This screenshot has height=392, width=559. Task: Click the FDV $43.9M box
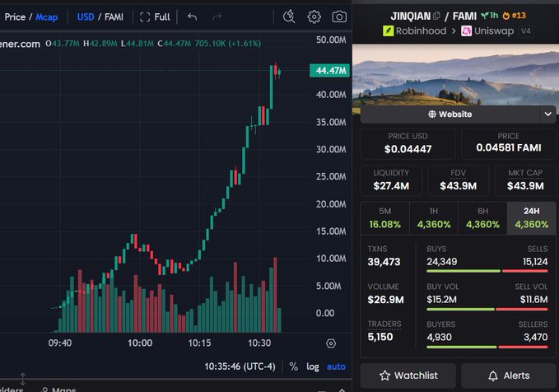[x=458, y=180]
